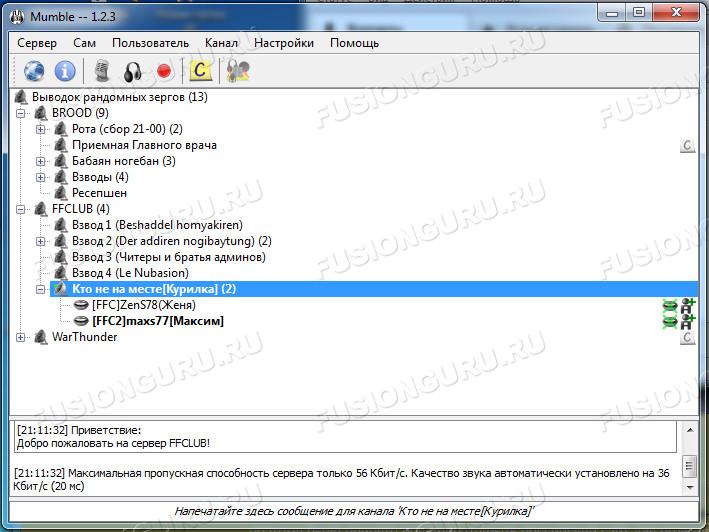Mute microphone using toolbar mic icon
The height and width of the screenshot is (532, 709).
[102, 71]
